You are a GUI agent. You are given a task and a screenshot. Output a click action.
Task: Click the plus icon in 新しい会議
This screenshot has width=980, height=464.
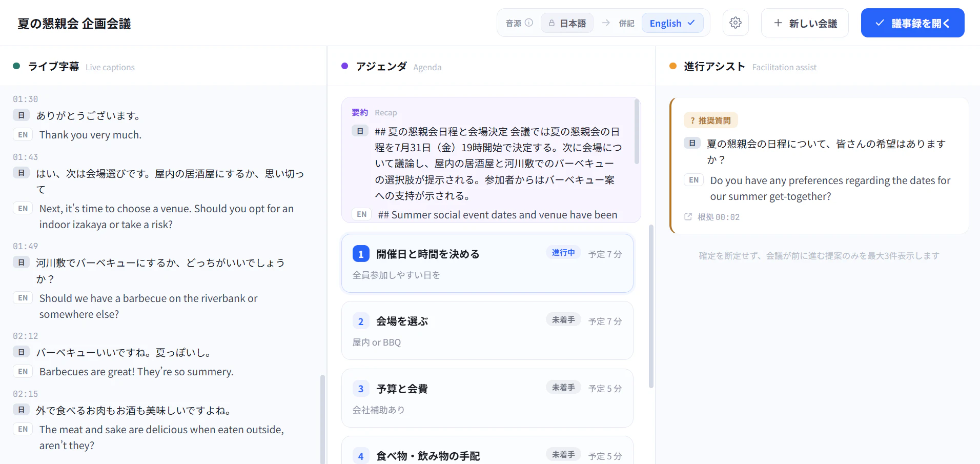click(x=778, y=23)
